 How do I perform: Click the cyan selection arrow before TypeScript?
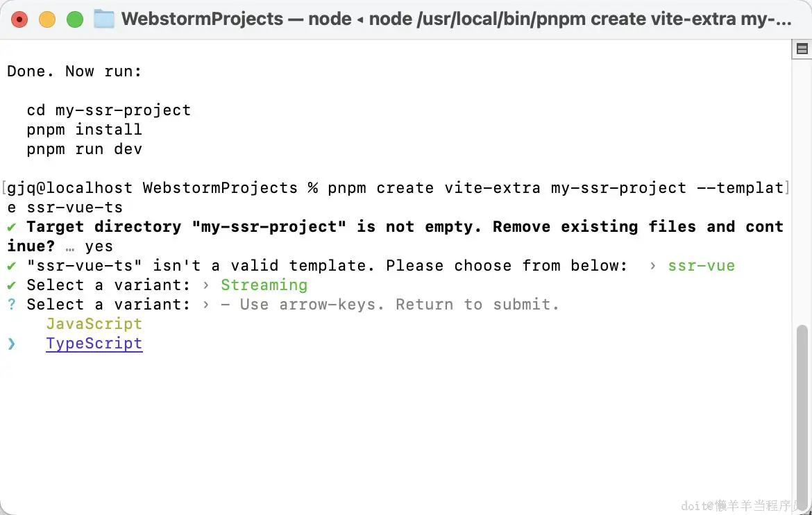11,344
